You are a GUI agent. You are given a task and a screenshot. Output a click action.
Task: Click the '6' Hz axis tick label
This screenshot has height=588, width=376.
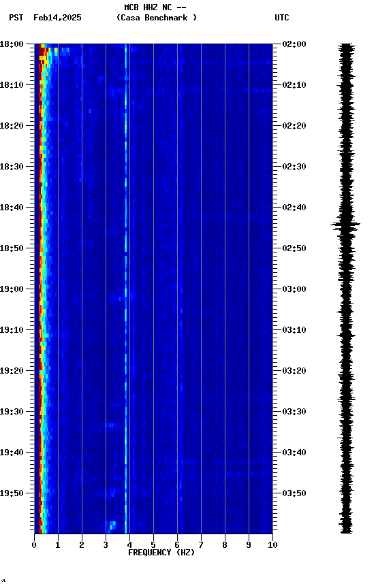tap(177, 545)
